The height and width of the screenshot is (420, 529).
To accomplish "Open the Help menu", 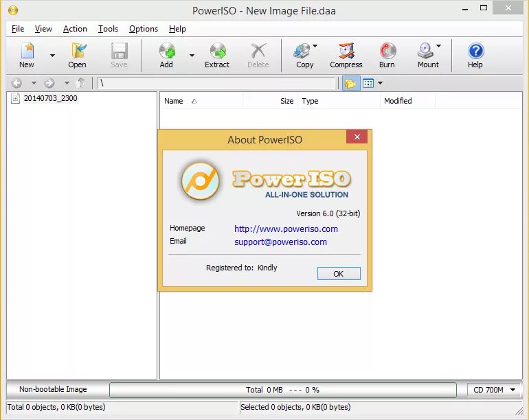I will coord(177,29).
